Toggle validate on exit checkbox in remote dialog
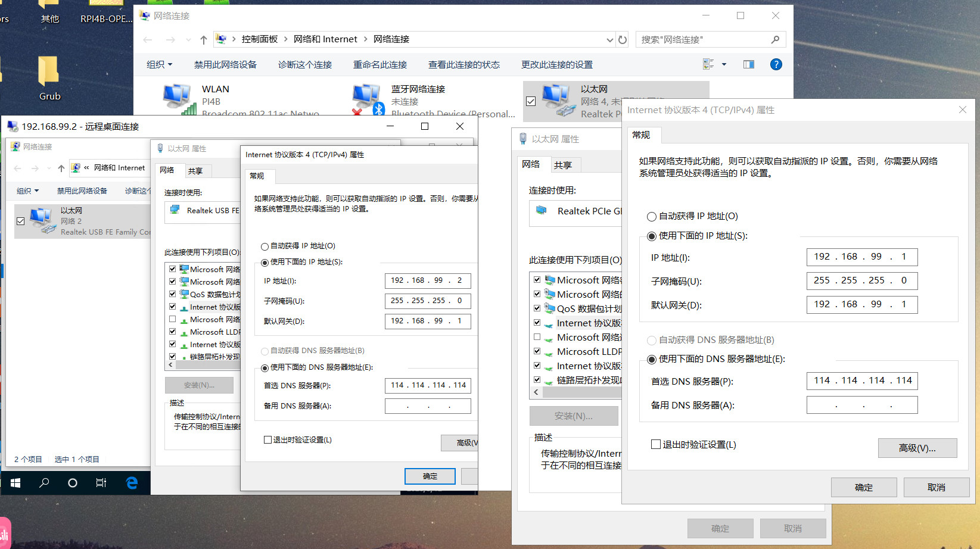This screenshot has height=549, width=980. pos(267,439)
